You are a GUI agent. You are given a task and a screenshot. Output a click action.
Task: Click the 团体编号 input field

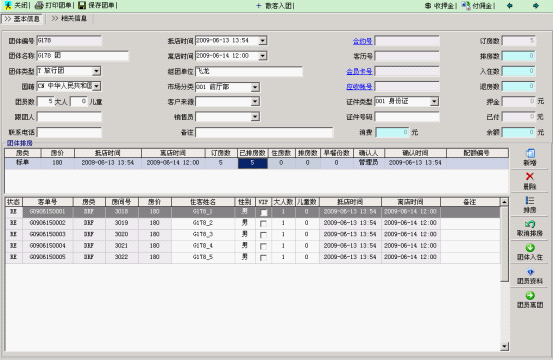[69, 41]
